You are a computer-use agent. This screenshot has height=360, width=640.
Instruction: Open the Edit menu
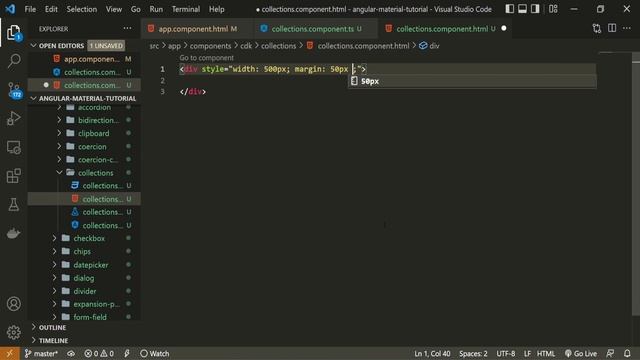[51, 9]
